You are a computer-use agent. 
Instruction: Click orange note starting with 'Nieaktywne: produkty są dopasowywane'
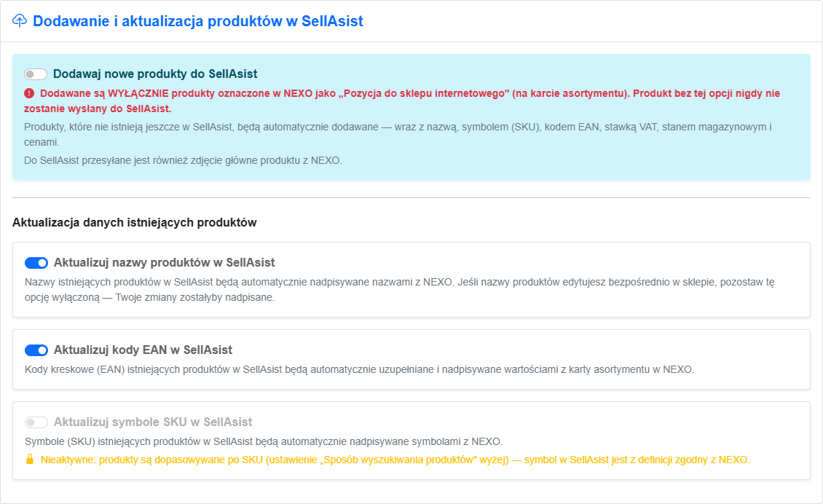(395, 460)
